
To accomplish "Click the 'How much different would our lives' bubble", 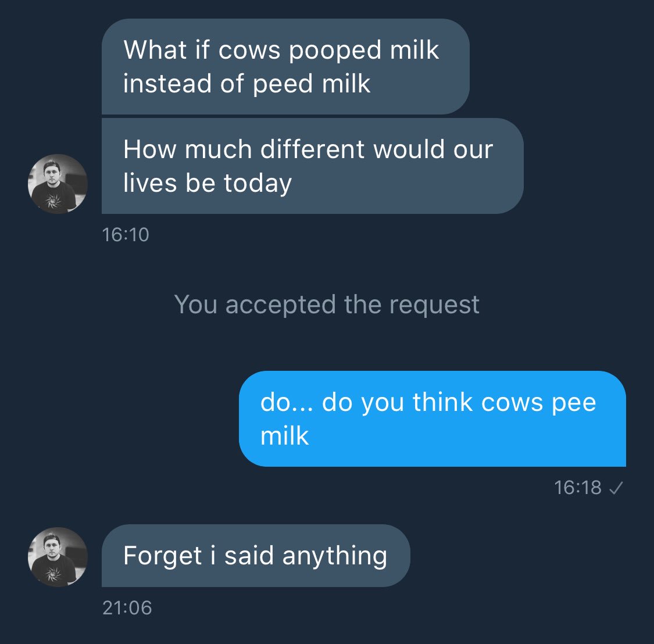I will click(x=312, y=166).
